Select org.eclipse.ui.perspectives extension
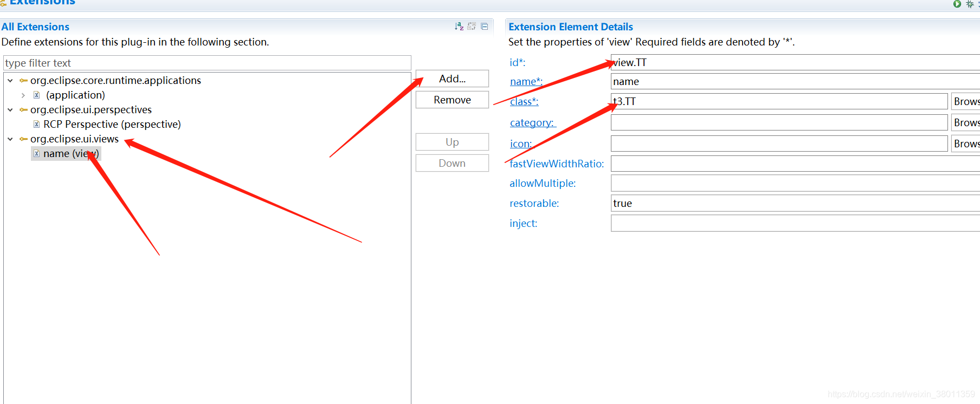The height and width of the screenshot is (404, 980). point(91,109)
